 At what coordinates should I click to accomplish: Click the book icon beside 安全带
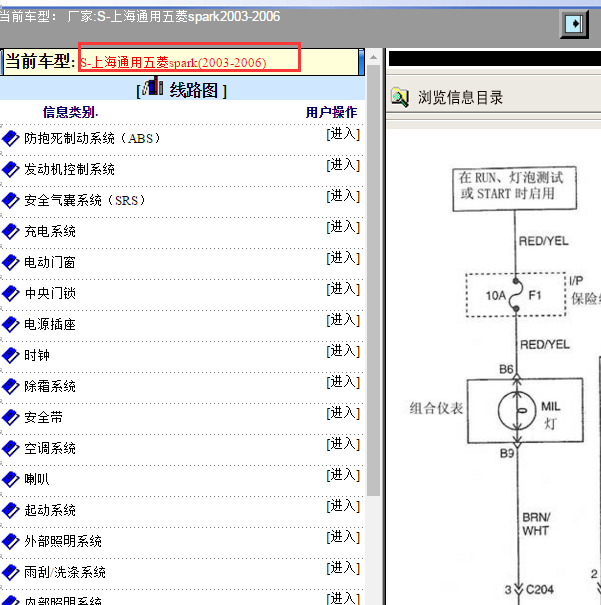[x=10, y=417]
